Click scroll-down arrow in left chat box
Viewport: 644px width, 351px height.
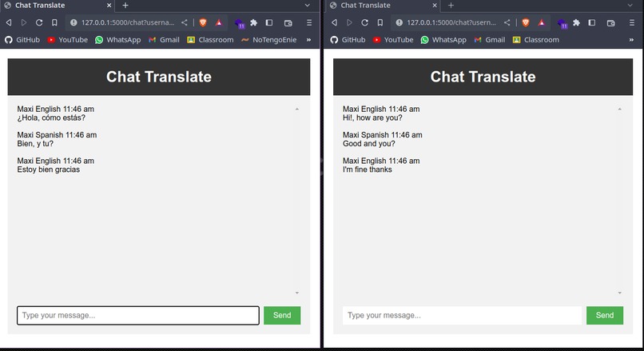(297, 293)
